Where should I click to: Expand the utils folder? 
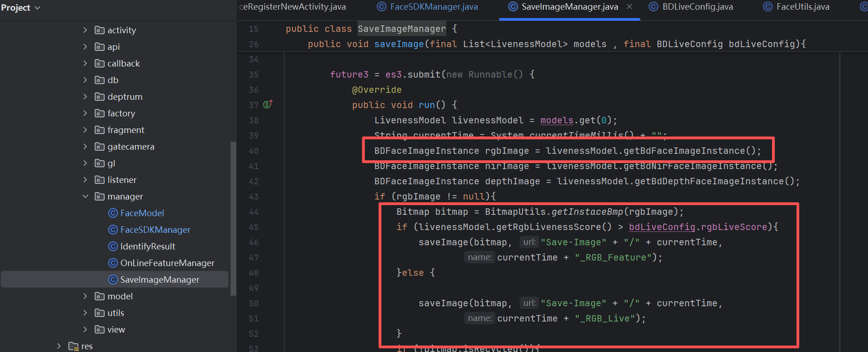pos(85,313)
